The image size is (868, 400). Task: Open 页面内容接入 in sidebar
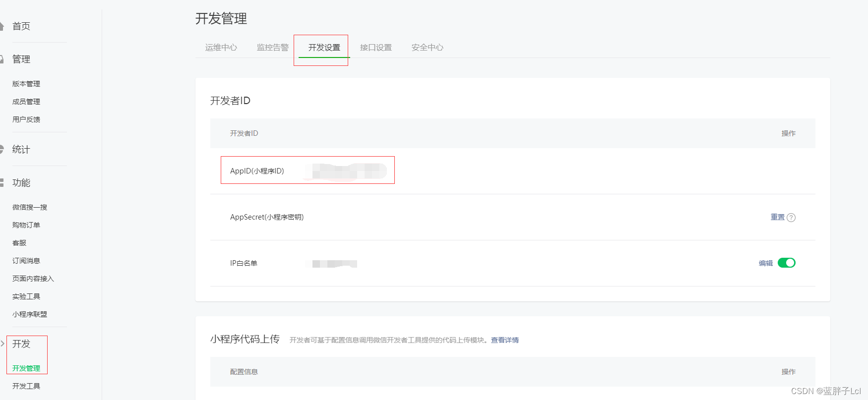(33, 279)
